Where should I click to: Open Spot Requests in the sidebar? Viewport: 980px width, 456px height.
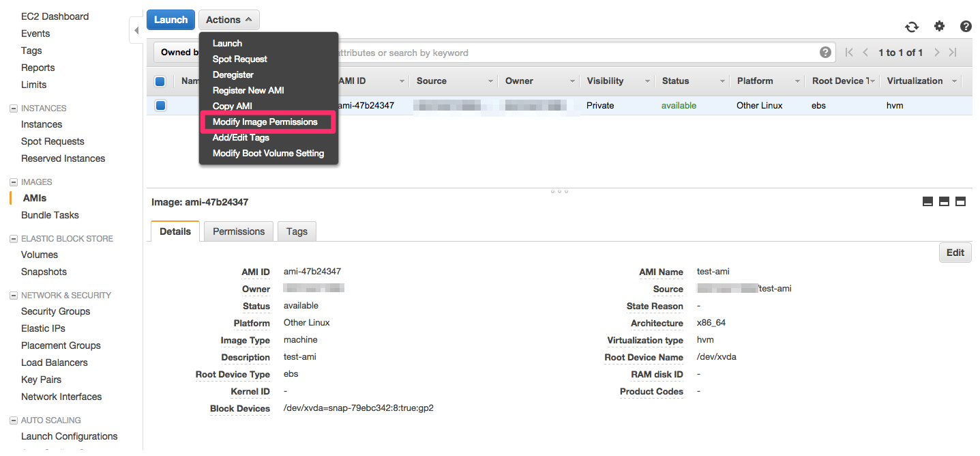(x=53, y=141)
